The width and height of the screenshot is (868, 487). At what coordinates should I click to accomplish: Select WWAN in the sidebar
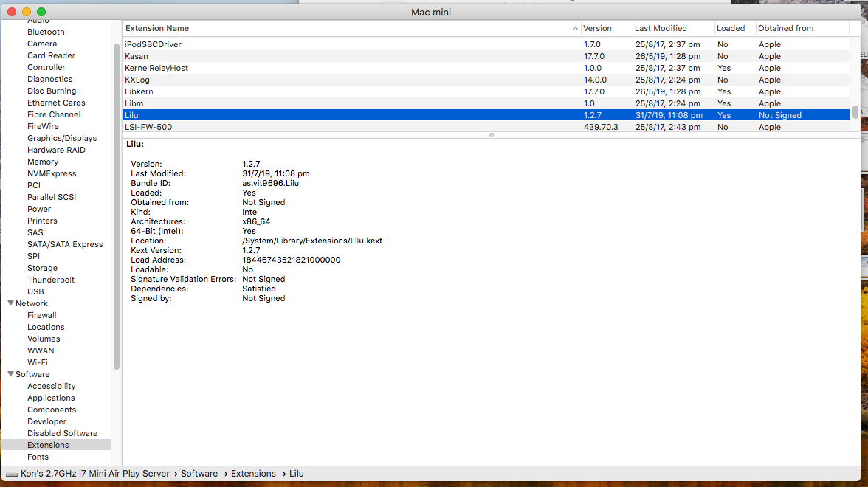41,351
